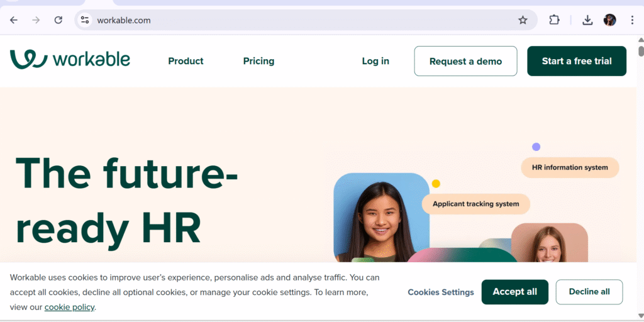Open the Chrome three-dot menu
Screen dimensions: 644x322
tap(632, 20)
